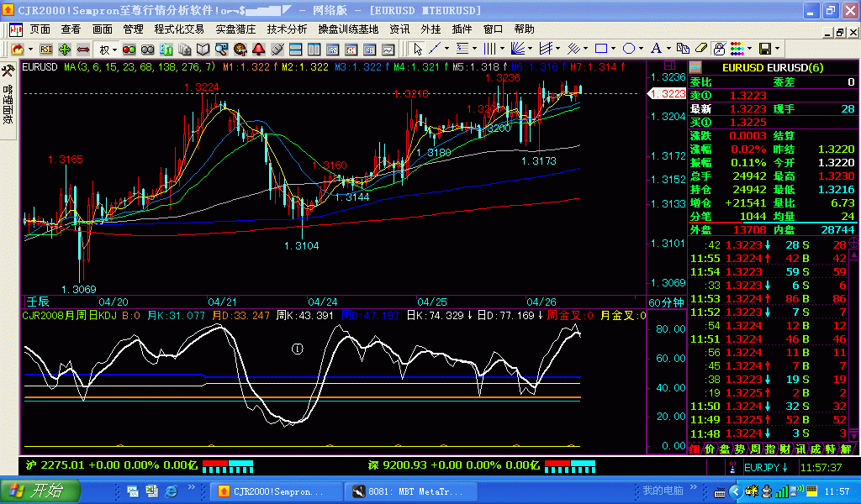861x504 pixels.
Task: Select the eraser drawing tool
Action: (x=700, y=49)
